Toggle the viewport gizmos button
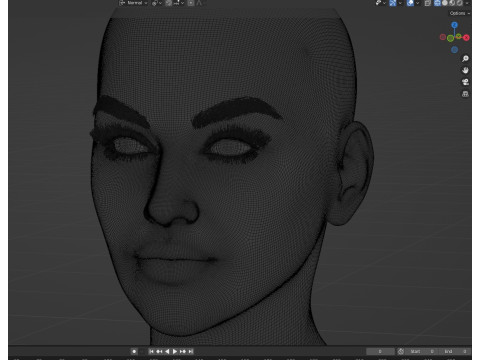Image resolution: width=480 pixels, height=360 pixels. pos(393,3)
